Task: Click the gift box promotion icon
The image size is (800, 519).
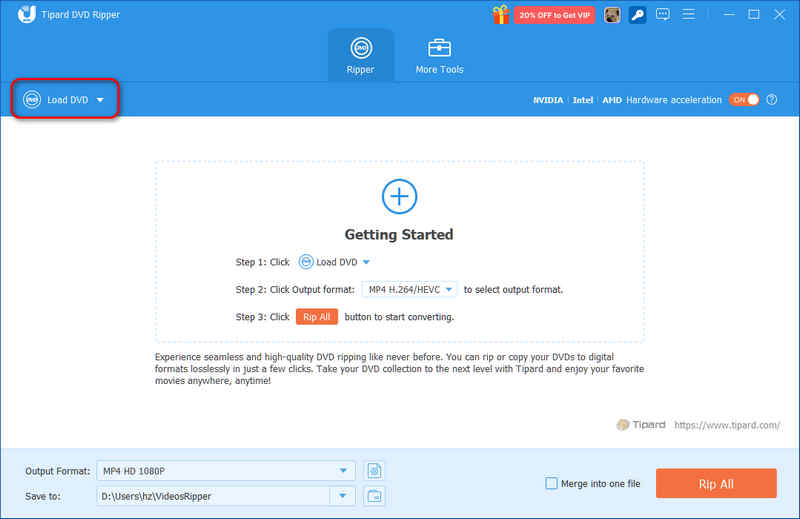Action: 501,14
